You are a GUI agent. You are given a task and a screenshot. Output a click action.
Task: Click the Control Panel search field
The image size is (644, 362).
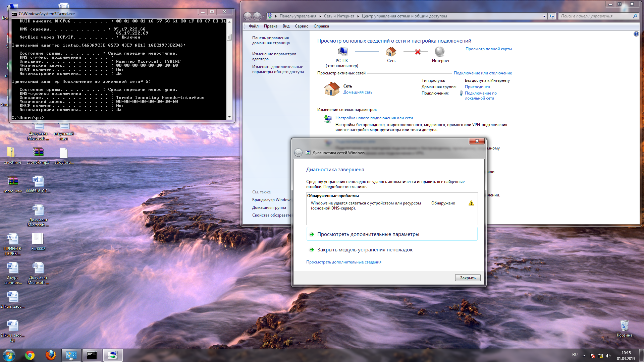(x=595, y=16)
